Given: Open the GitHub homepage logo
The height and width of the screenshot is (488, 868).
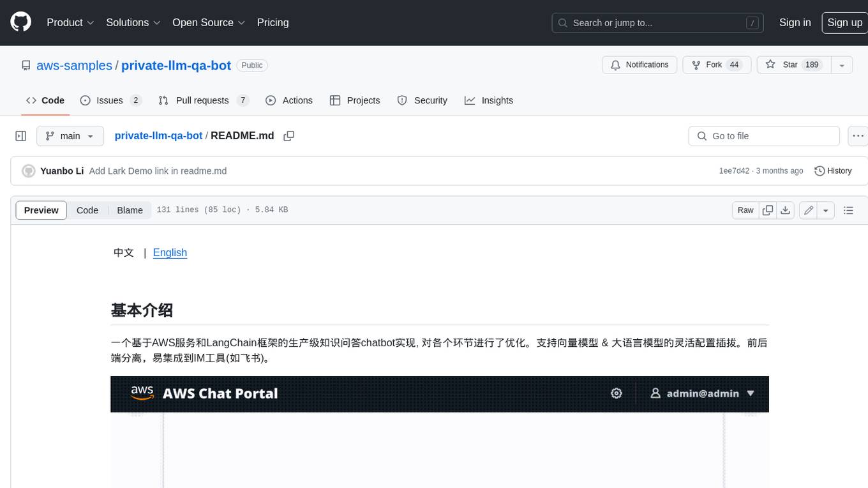Looking at the screenshot, I should point(20,22).
